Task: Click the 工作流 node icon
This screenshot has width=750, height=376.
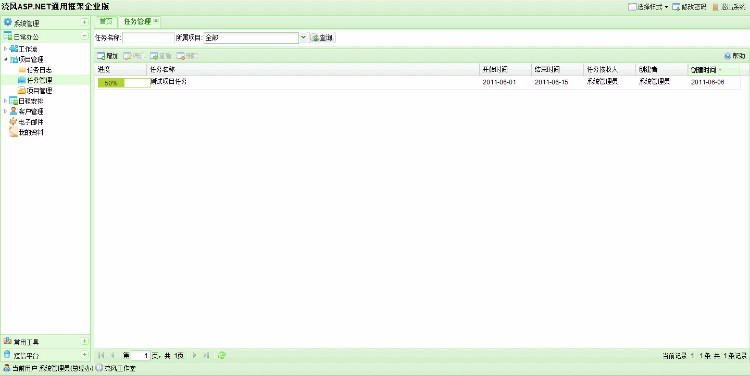Action: 13,49
